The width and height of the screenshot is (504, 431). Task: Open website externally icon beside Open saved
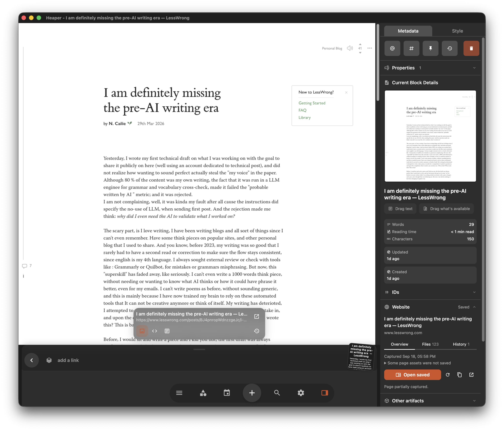coord(471,375)
